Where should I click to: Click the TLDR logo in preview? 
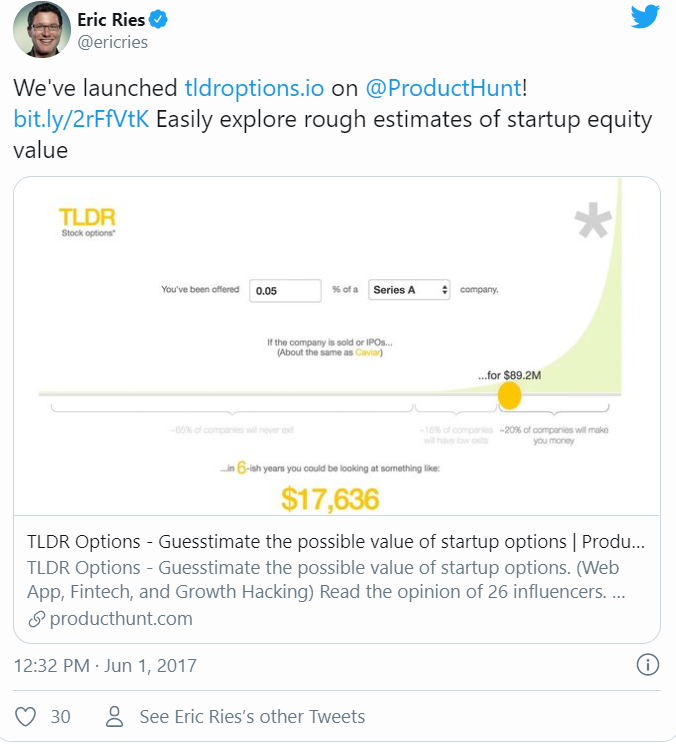(90, 221)
